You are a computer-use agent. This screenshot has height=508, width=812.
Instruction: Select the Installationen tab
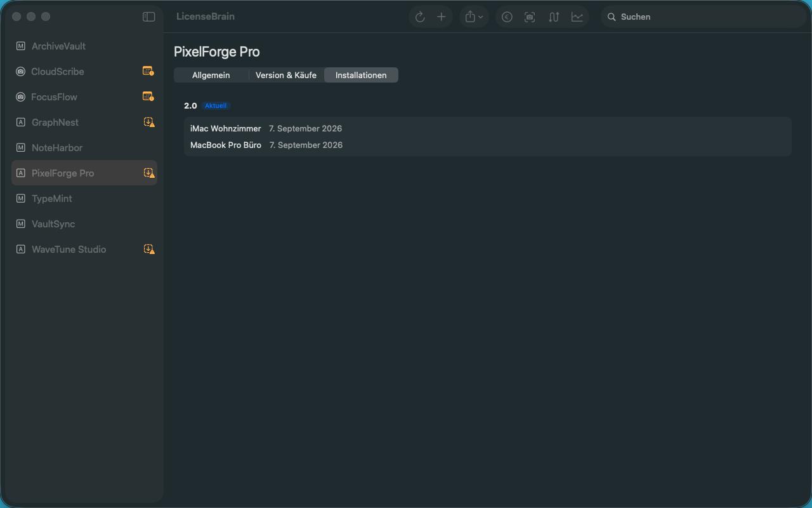[361, 75]
